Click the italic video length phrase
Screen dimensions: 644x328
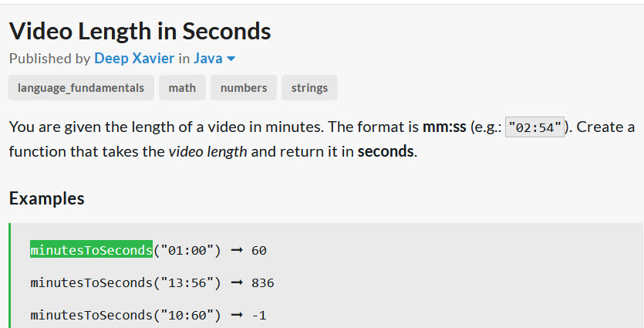[x=207, y=152]
